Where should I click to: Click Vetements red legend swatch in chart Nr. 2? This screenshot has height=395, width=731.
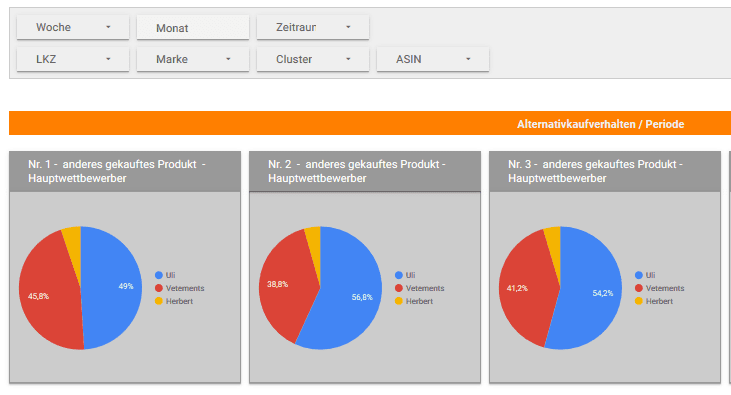[399, 288]
